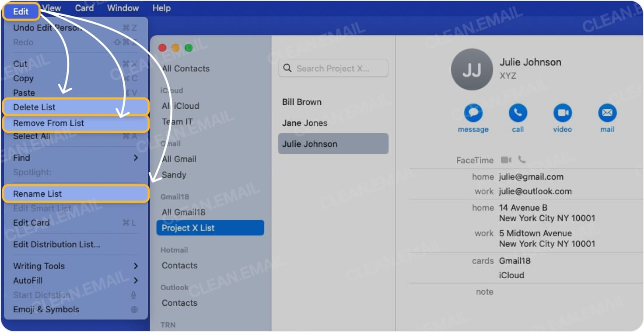Open the Card menu
The height and width of the screenshot is (332, 644).
[x=84, y=8]
